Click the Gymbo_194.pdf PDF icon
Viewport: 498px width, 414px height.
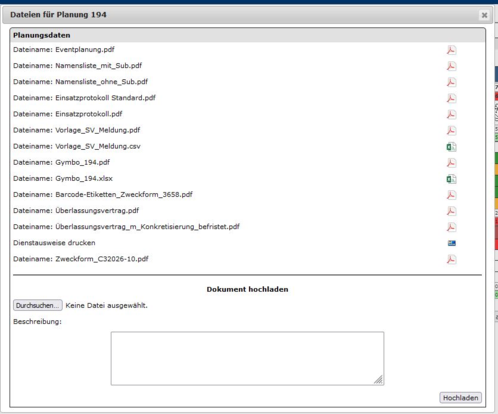click(x=451, y=163)
